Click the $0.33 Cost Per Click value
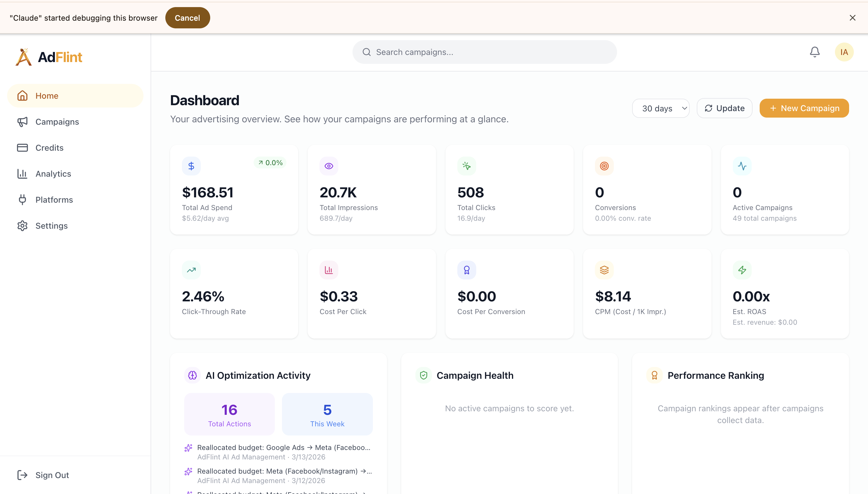The width and height of the screenshot is (868, 494). tap(339, 297)
